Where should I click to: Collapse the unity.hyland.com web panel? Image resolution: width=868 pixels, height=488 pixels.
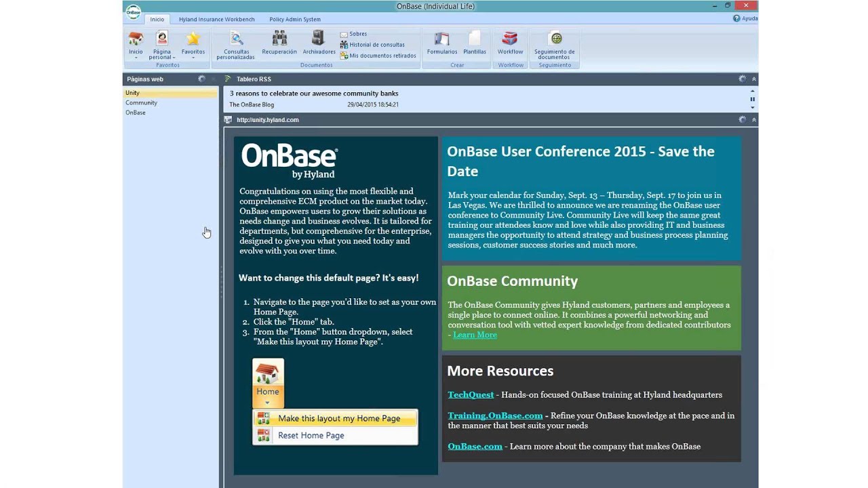(754, 120)
